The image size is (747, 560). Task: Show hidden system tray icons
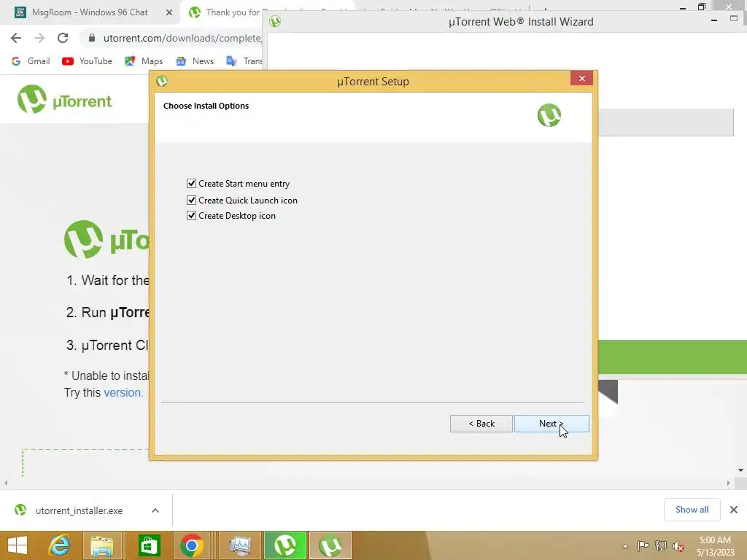click(625, 546)
